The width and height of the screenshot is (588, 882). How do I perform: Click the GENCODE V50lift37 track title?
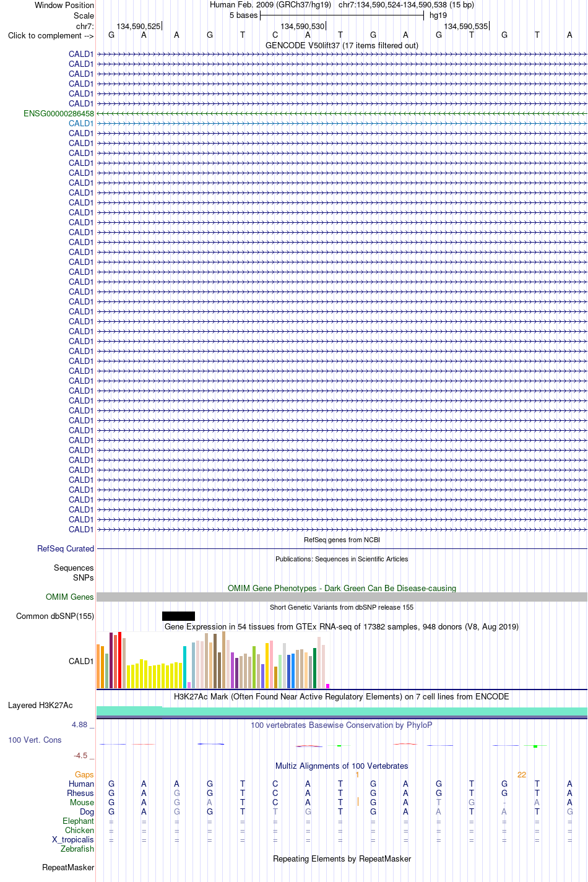pyautogui.click(x=342, y=45)
